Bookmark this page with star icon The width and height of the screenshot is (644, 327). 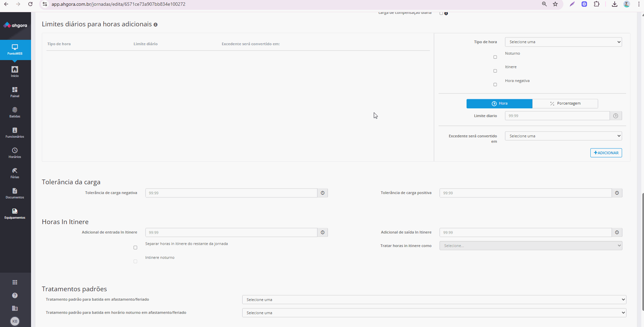(555, 4)
